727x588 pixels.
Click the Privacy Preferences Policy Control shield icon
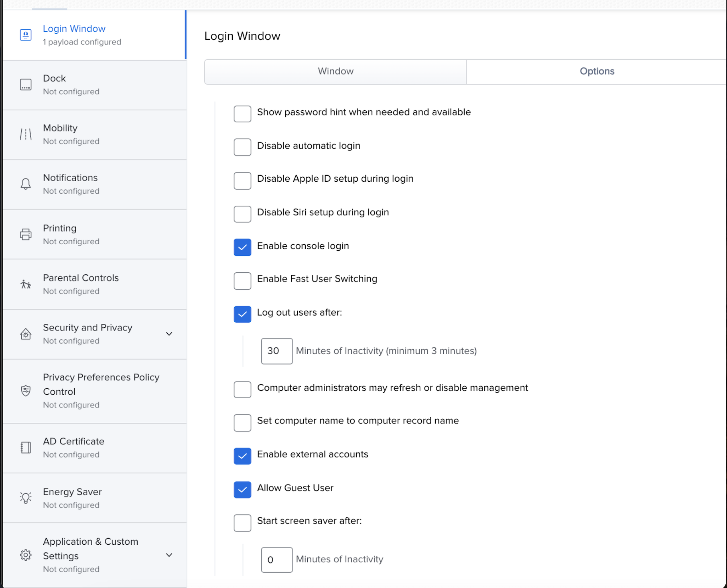pos(26,391)
